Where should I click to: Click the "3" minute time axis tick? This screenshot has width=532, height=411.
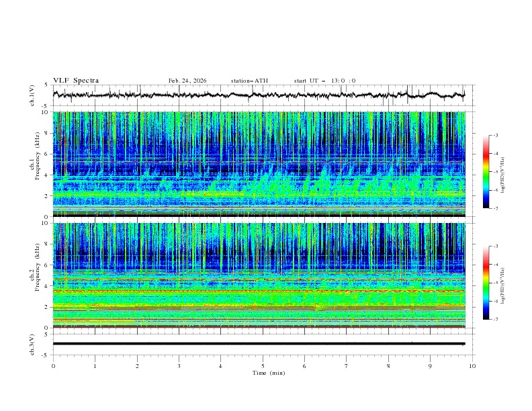click(179, 366)
